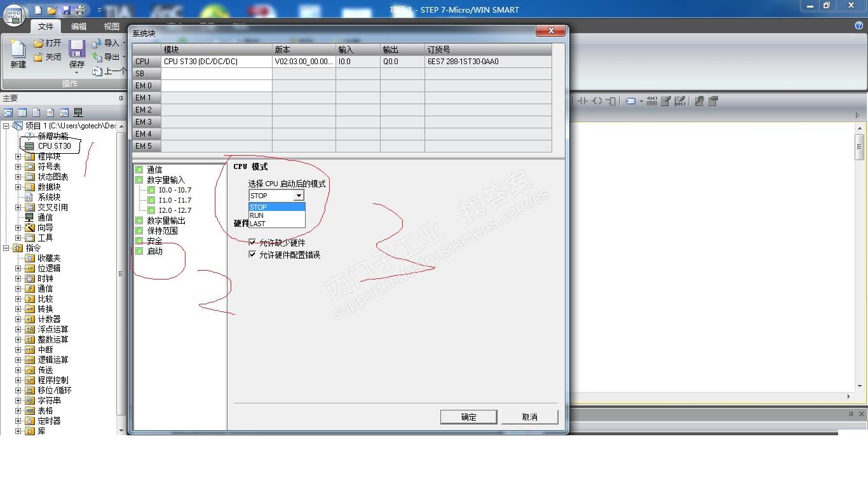Viewport: 868px width, 488px height.
Task: Pin the 主要 panel with the pushpin
Action: pyautogui.click(x=121, y=98)
